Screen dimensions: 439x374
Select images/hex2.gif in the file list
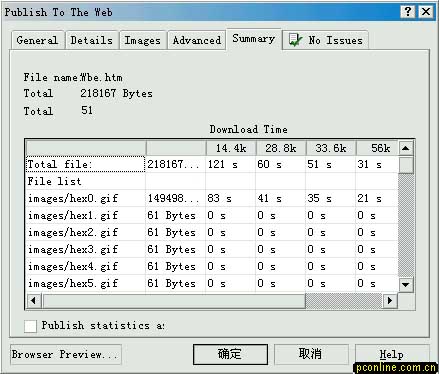click(86, 232)
